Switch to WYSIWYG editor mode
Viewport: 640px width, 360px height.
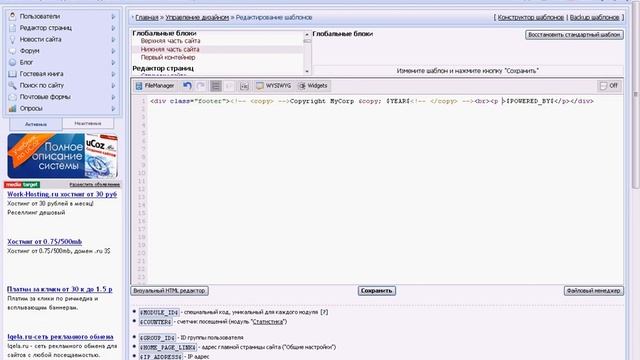click(x=273, y=86)
